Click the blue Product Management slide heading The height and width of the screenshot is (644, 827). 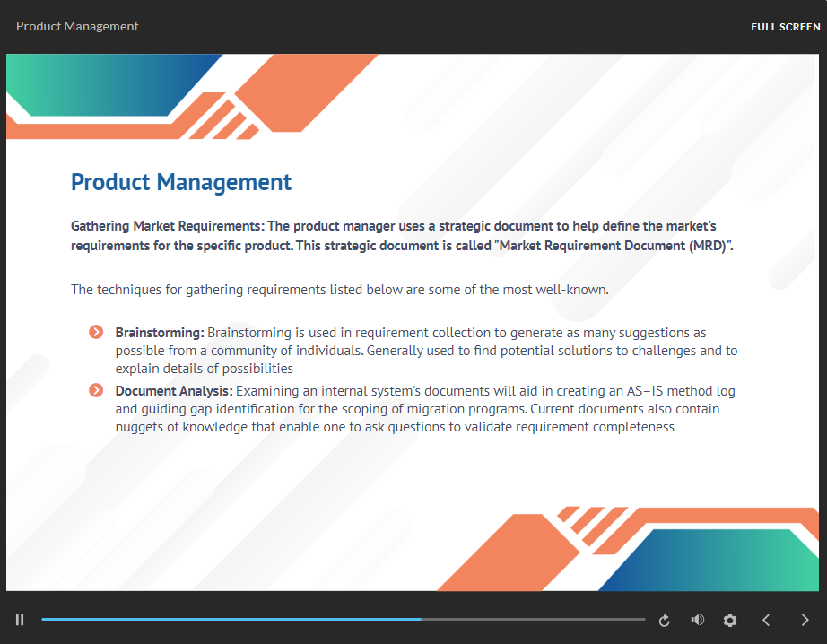tap(181, 182)
